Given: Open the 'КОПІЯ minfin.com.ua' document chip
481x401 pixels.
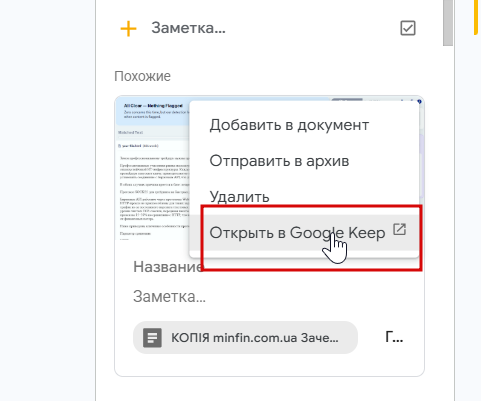Looking at the screenshot, I should coord(245,338).
